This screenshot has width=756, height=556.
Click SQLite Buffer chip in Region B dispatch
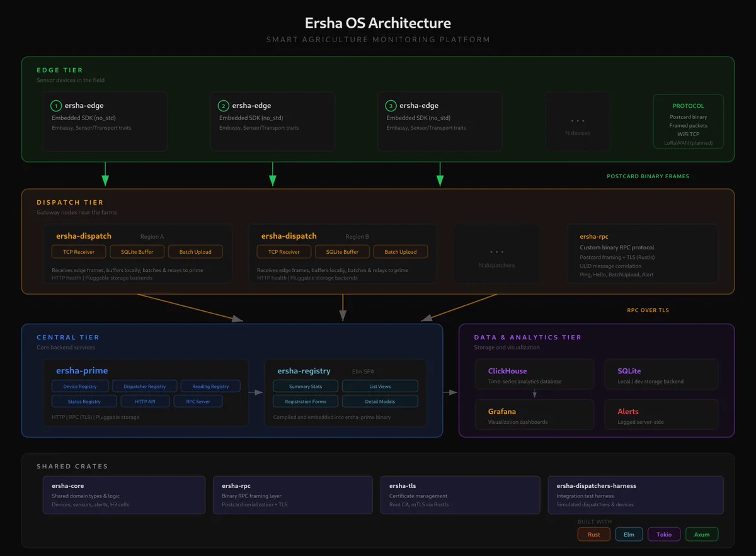[342, 252]
